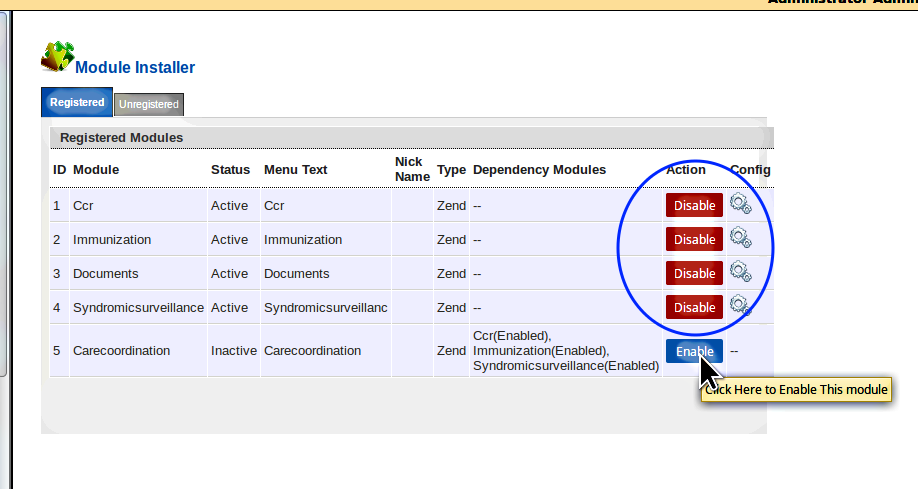Click the Module Installer page title
918x489 pixels.
tap(135, 68)
